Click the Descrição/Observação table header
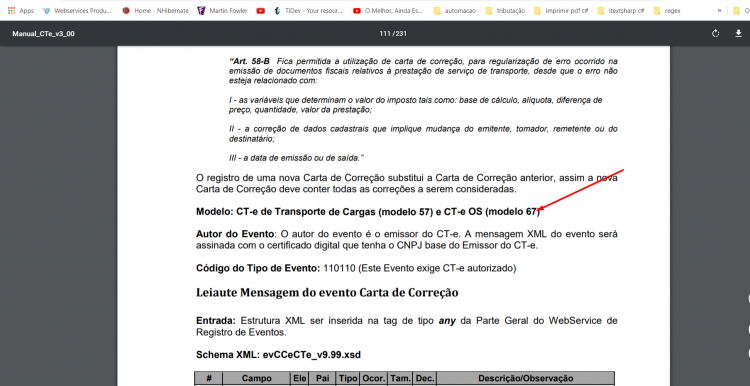 pyautogui.click(x=525, y=378)
